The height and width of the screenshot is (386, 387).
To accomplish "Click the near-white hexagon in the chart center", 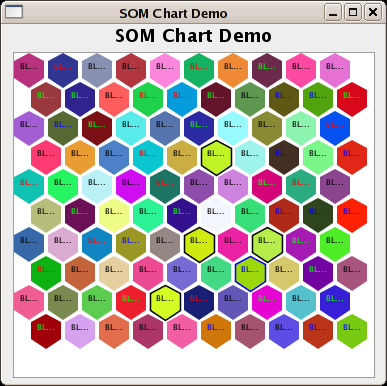I will 216,215.
